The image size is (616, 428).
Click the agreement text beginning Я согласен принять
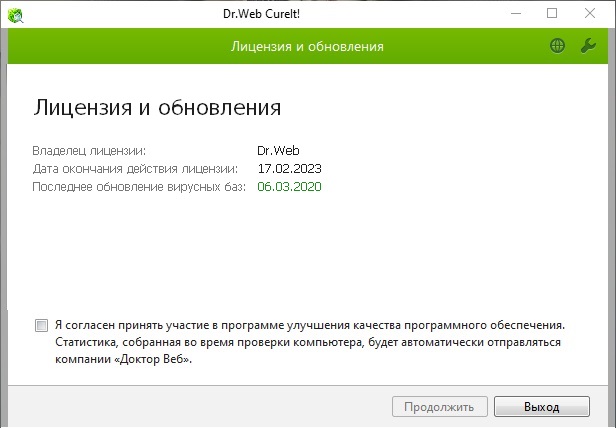(310, 342)
